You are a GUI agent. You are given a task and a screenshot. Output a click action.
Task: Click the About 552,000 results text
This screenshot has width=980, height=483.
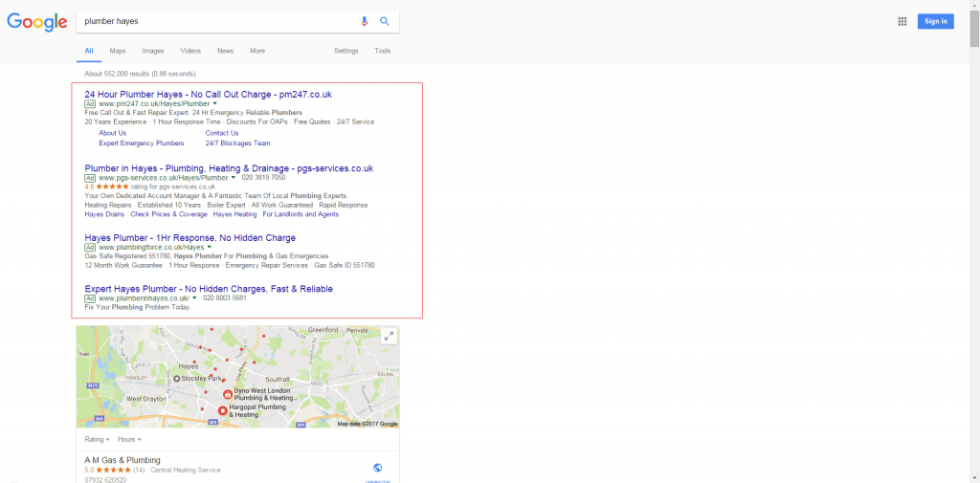pos(140,74)
